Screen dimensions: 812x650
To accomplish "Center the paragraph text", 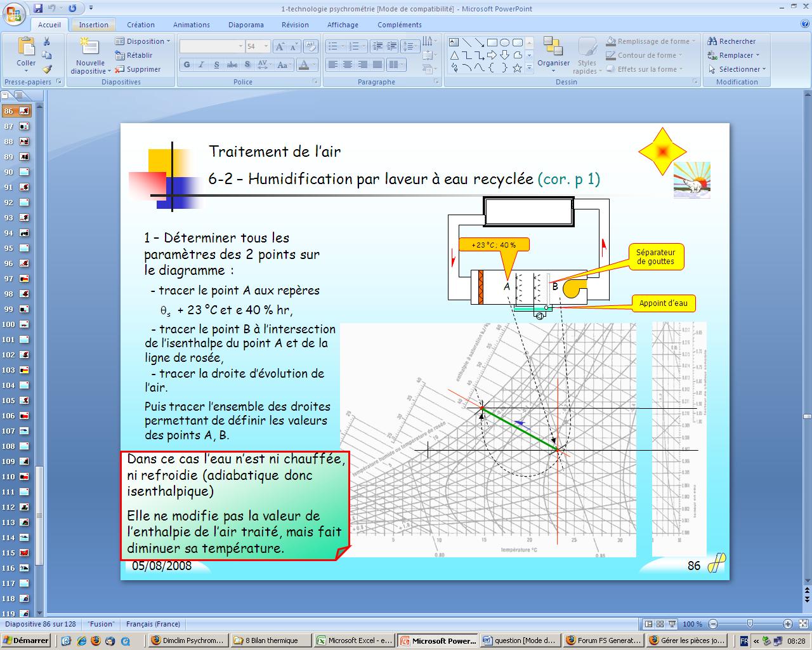I will point(348,65).
